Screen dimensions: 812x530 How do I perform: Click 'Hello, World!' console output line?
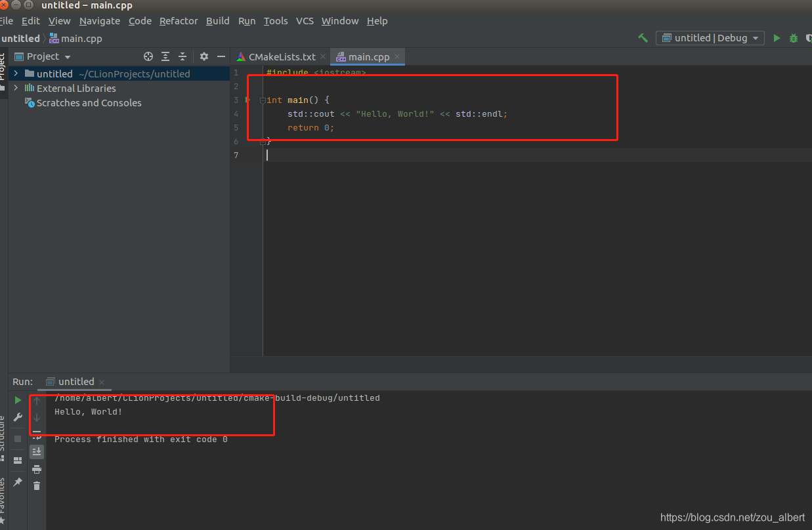click(x=89, y=412)
